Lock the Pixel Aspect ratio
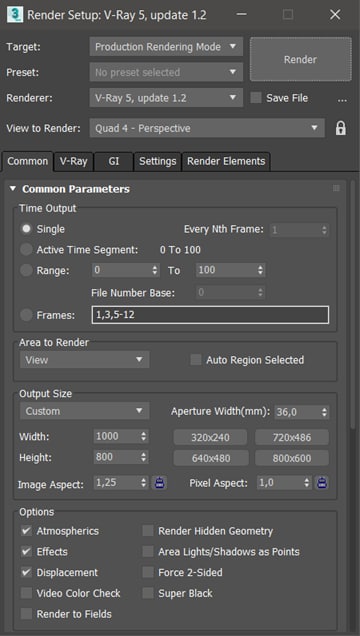Image resolution: width=360 pixels, height=636 pixels. [322, 483]
